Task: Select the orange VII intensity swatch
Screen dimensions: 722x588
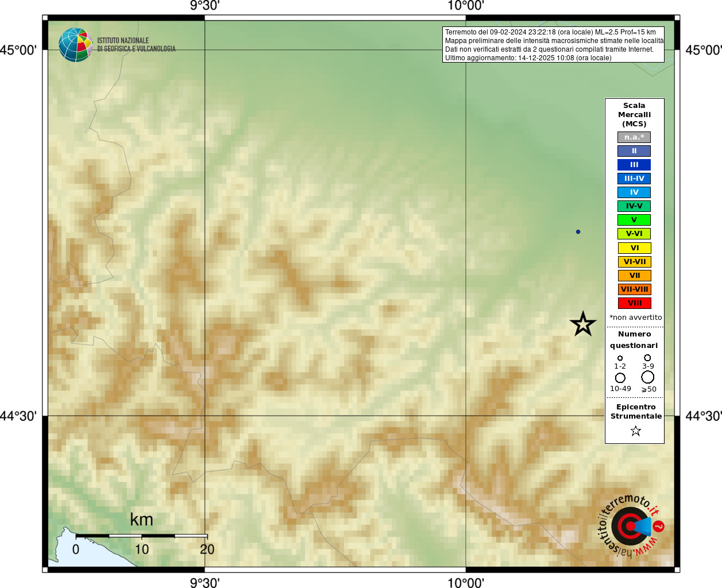Action: pyautogui.click(x=634, y=276)
